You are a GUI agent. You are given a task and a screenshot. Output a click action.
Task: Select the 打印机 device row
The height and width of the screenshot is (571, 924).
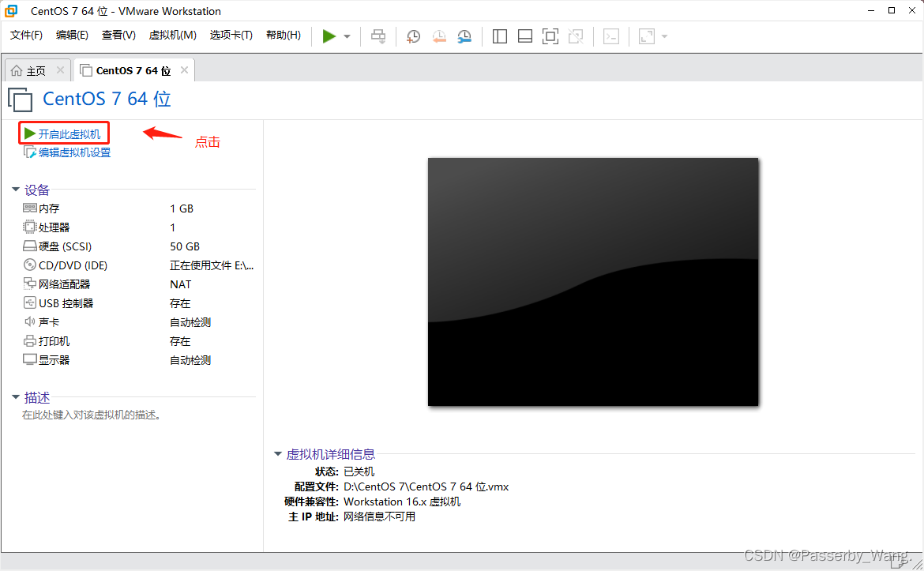[138, 341]
